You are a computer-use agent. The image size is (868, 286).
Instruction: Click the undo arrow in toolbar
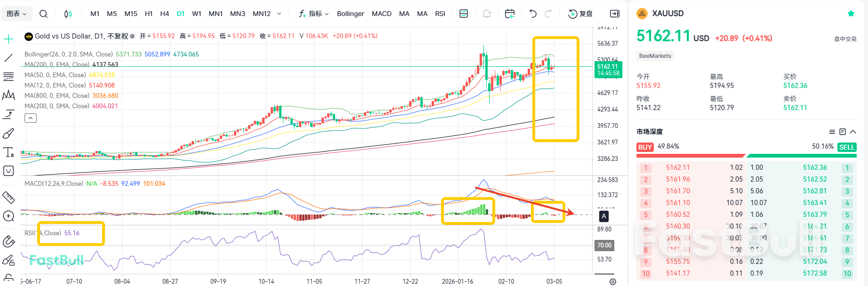click(x=533, y=14)
